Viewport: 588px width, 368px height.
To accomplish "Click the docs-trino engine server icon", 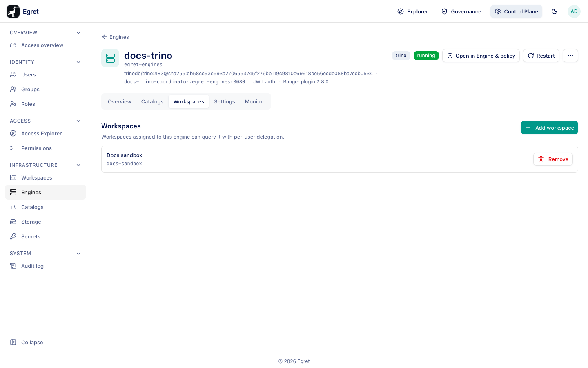I will click(110, 58).
